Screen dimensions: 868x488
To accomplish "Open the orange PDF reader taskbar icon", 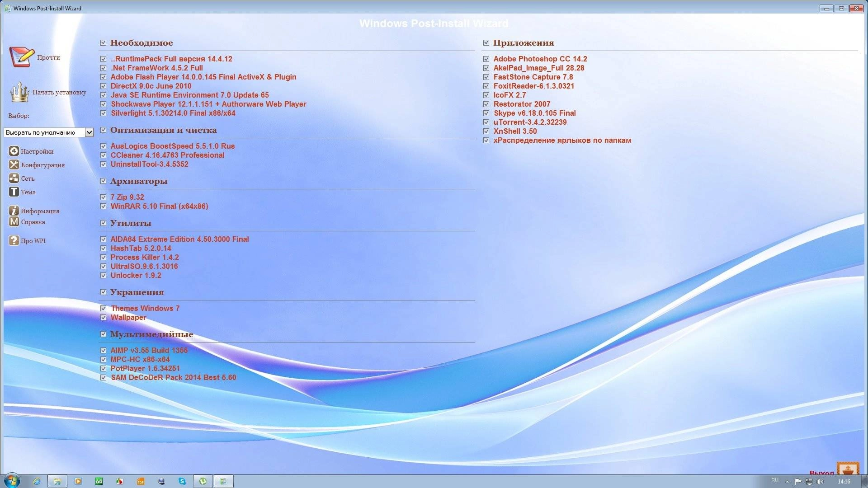I will point(141,481).
